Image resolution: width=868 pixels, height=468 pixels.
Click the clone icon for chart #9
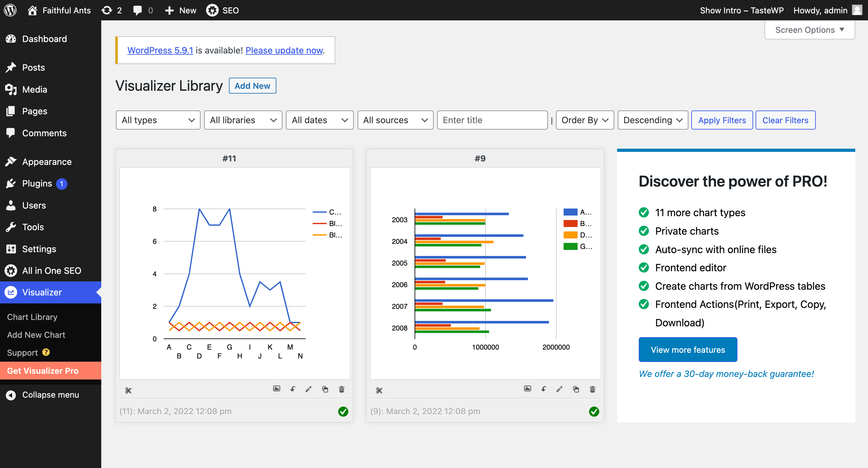[576, 389]
